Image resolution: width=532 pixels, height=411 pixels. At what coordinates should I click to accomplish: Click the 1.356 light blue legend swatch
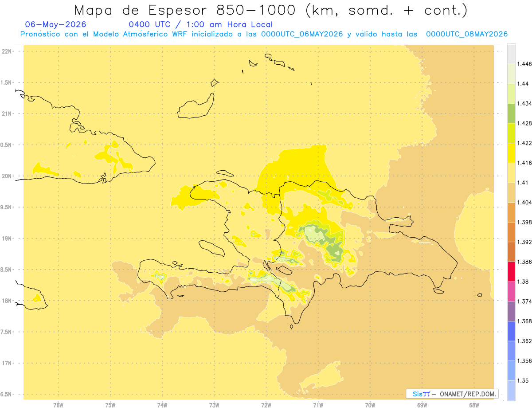(x=511, y=351)
